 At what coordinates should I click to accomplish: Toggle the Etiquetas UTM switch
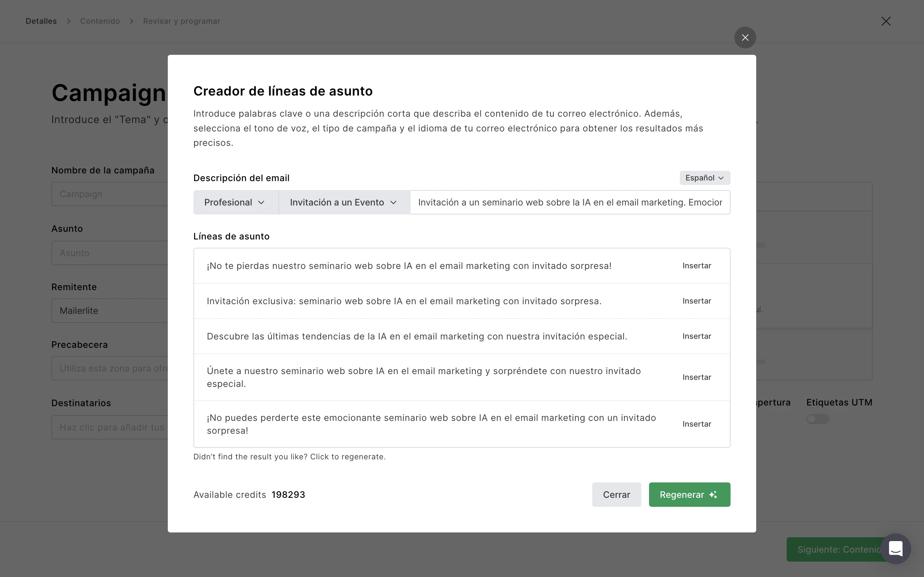[x=817, y=419]
